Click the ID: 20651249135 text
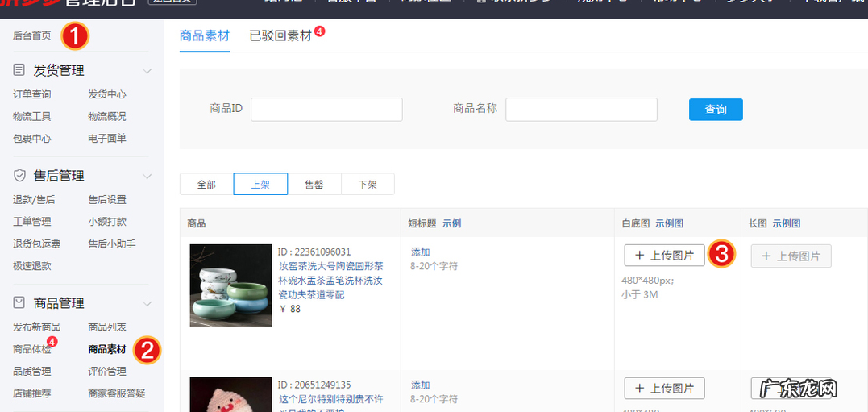 pyautogui.click(x=314, y=385)
